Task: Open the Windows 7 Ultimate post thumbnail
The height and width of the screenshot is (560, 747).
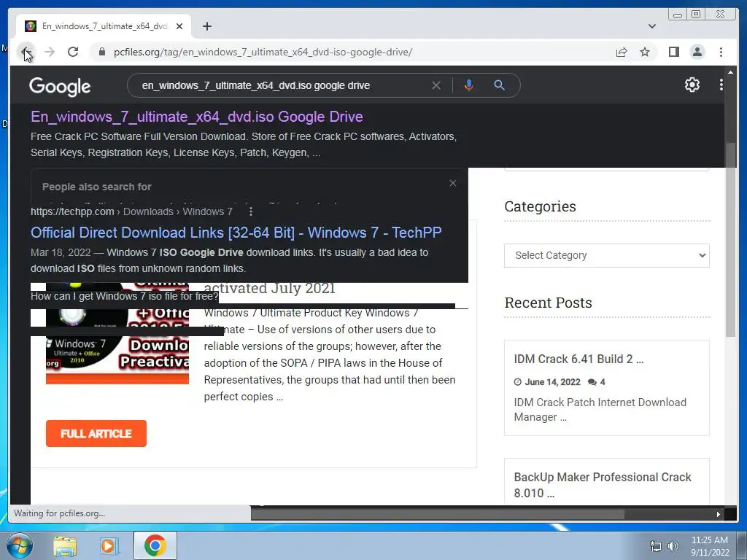Action: (x=117, y=333)
